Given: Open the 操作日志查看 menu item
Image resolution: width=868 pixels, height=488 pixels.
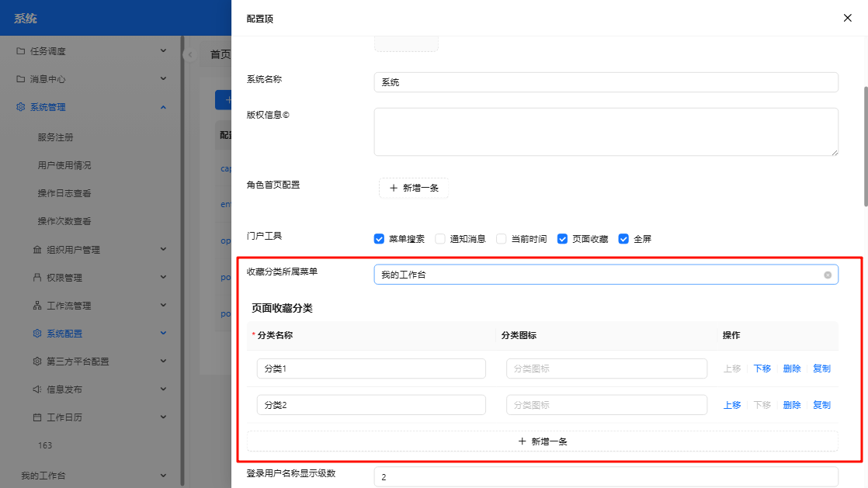Looking at the screenshot, I should point(64,193).
